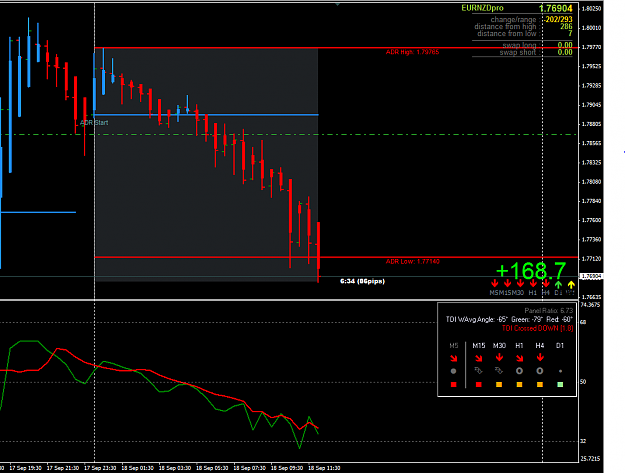This screenshot has width=625, height=474.
Task: Click the red down arrow above the M5 label in the trend strip
Action: [495, 283]
